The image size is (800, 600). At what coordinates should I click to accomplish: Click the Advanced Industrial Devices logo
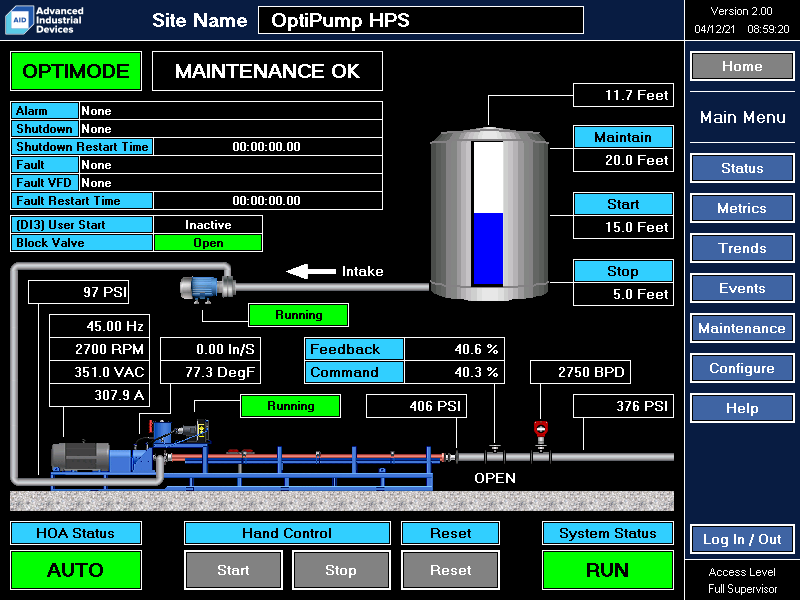(x=45, y=20)
